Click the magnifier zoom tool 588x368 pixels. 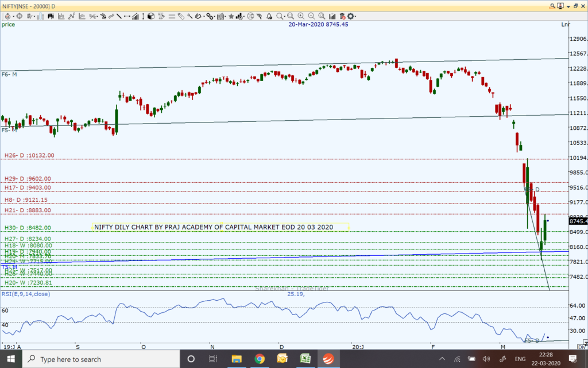280,16
